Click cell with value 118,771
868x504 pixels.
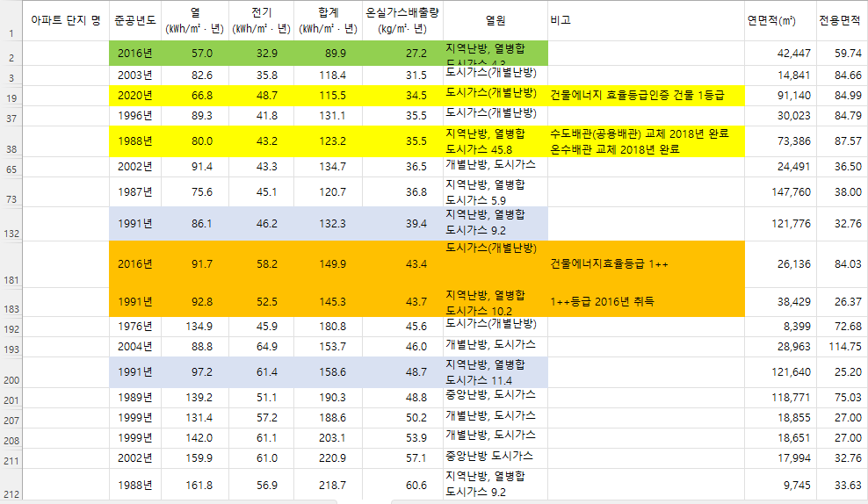780,398
